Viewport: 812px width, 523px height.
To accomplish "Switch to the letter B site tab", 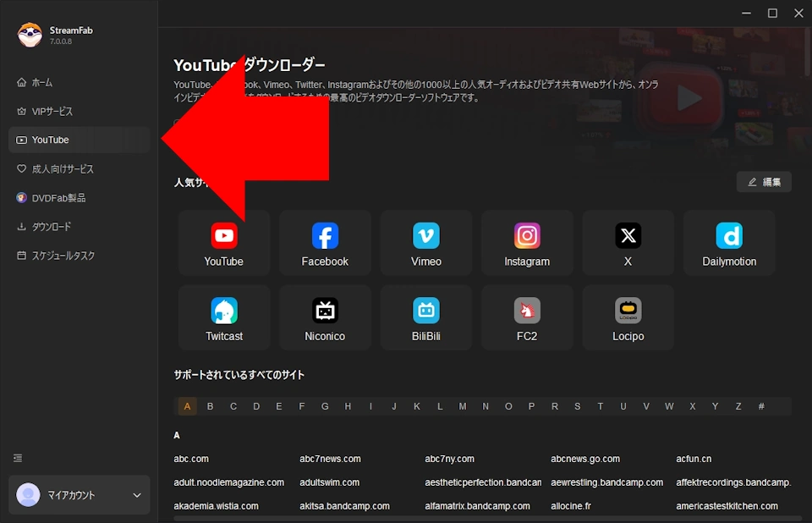I will (x=210, y=406).
